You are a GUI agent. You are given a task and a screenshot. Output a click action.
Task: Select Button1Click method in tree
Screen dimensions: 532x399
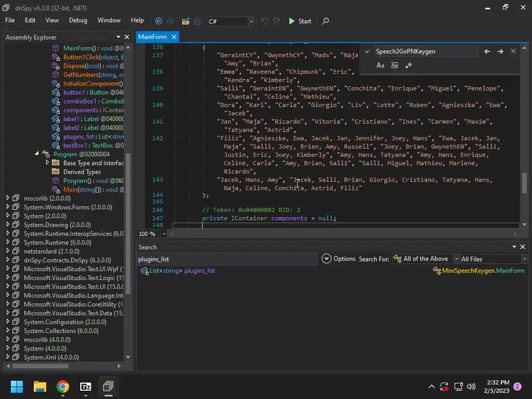tap(87, 57)
